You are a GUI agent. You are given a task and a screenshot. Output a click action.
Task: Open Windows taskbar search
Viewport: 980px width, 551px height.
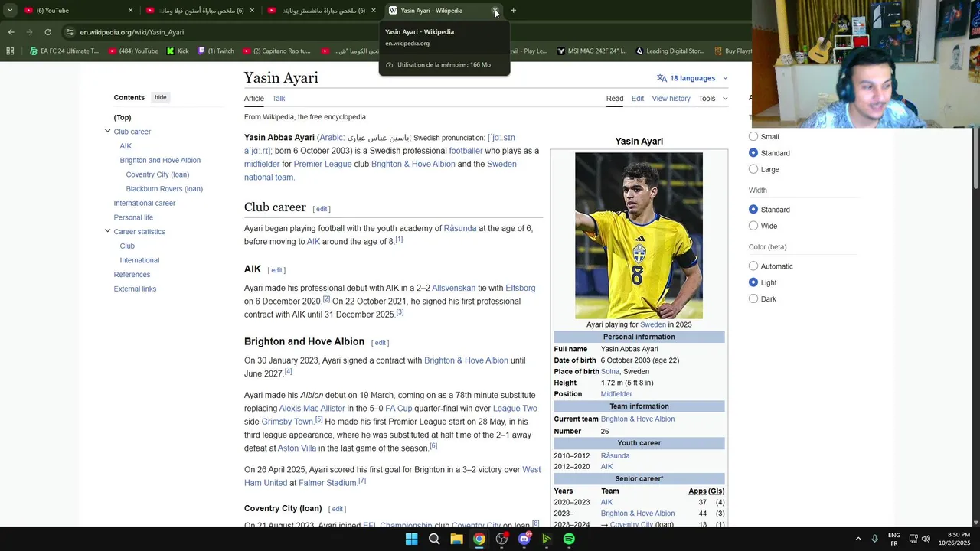tap(434, 539)
